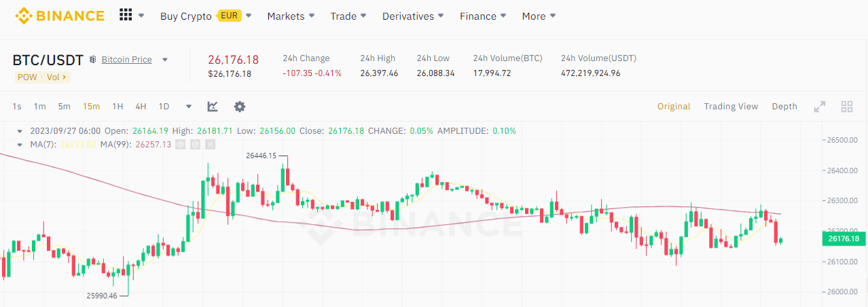Select the 1m interval

coord(40,107)
